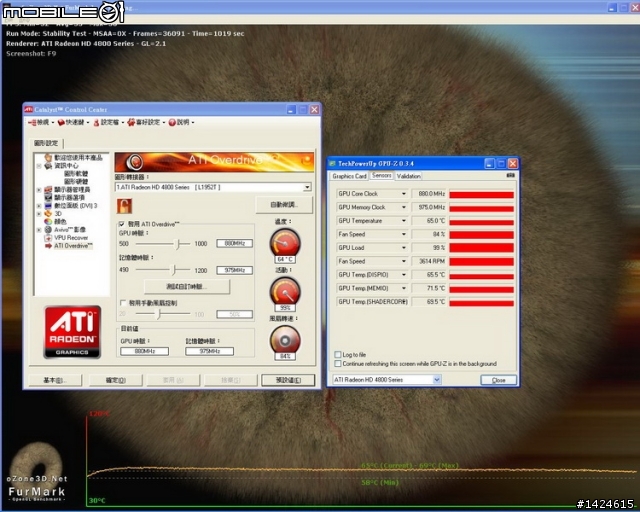Switch to Validation tab in GPU-Z
Viewport: 640px width, 512px height.
tap(409, 176)
